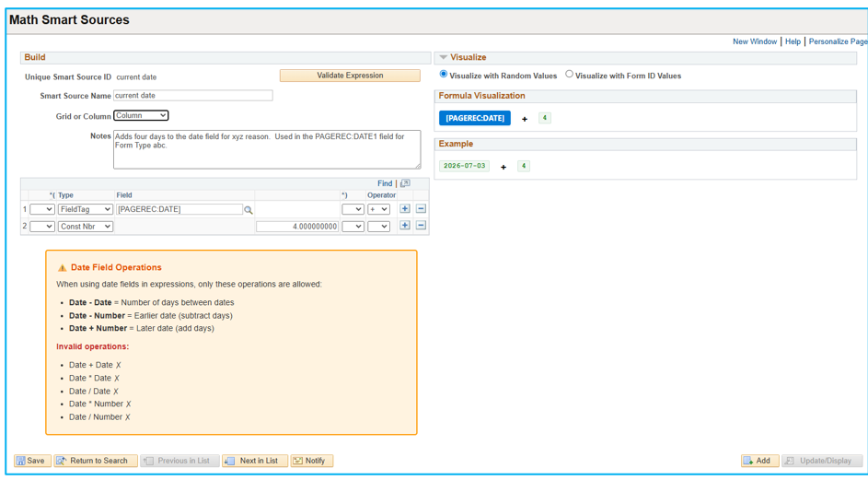The height and width of the screenshot is (480, 868).
Task: Open the Grid or Column dropdown
Action: pyautogui.click(x=141, y=115)
